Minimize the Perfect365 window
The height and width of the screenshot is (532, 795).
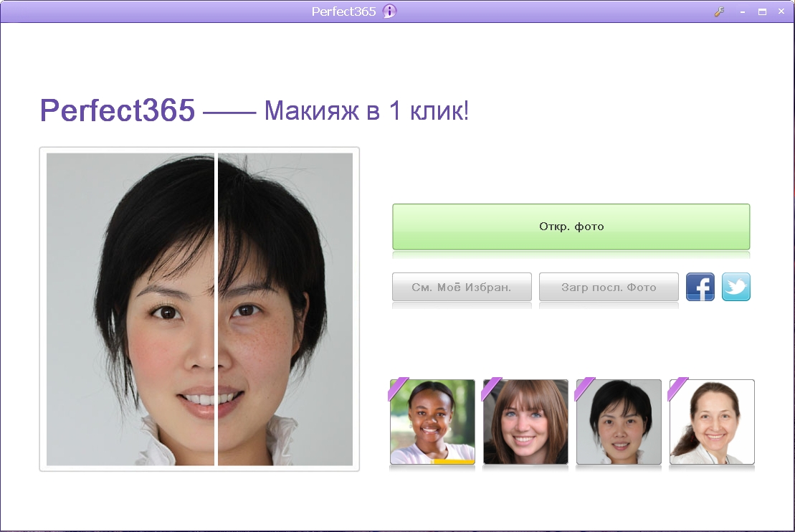click(743, 11)
